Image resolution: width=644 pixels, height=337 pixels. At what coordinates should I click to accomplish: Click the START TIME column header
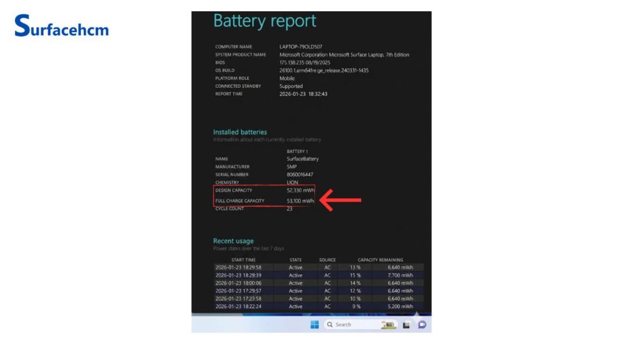coord(243,260)
